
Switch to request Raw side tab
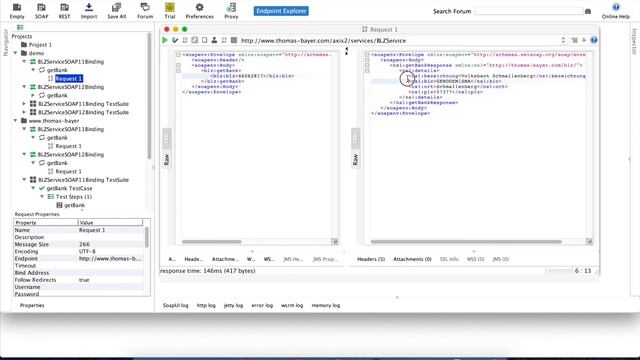167,160
